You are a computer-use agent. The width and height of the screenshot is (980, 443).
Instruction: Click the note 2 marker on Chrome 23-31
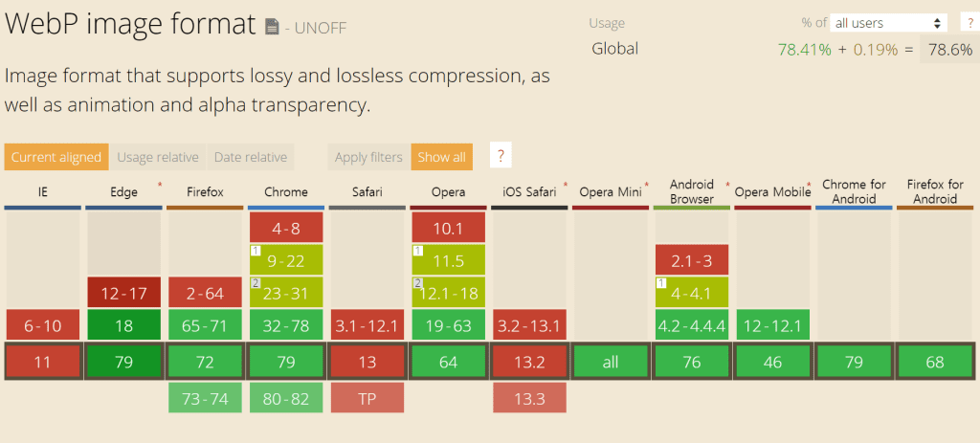pos(256,283)
